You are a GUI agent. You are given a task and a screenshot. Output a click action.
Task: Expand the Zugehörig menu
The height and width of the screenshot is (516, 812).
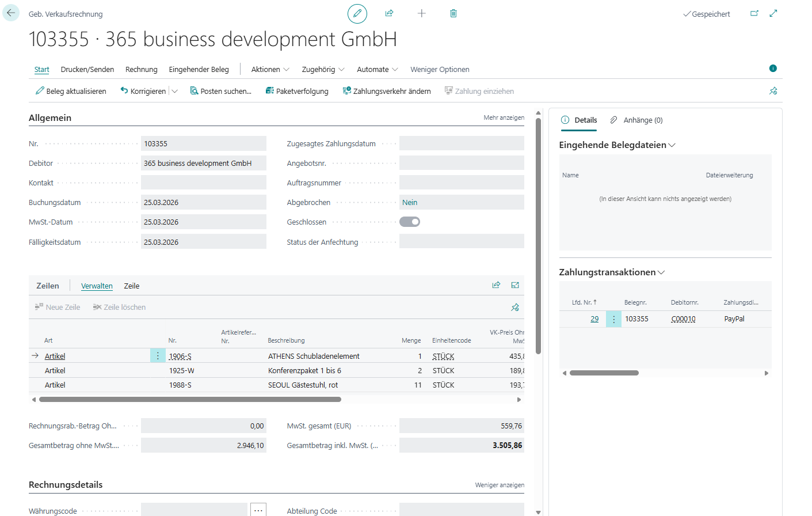click(x=323, y=69)
